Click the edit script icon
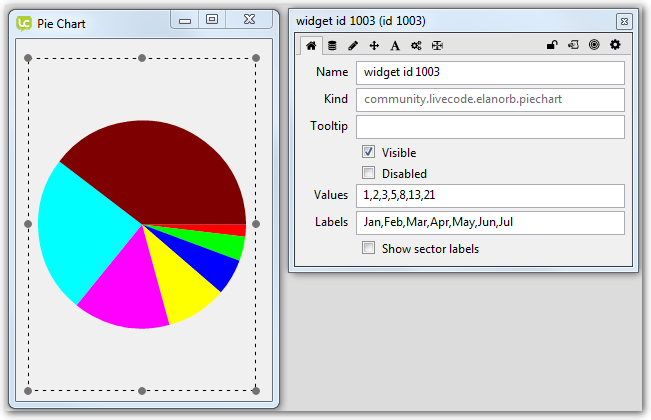Image resolution: width=651 pixels, height=420 pixels. [x=572, y=45]
